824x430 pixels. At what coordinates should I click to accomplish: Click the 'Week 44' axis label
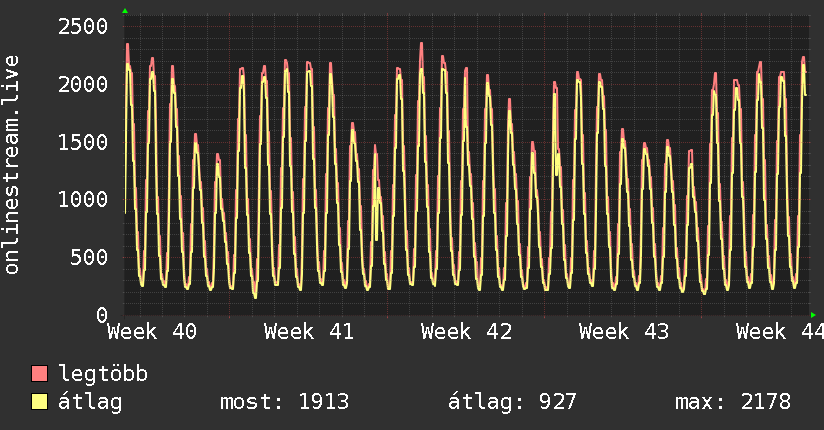pyautogui.click(x=780, y=332)
